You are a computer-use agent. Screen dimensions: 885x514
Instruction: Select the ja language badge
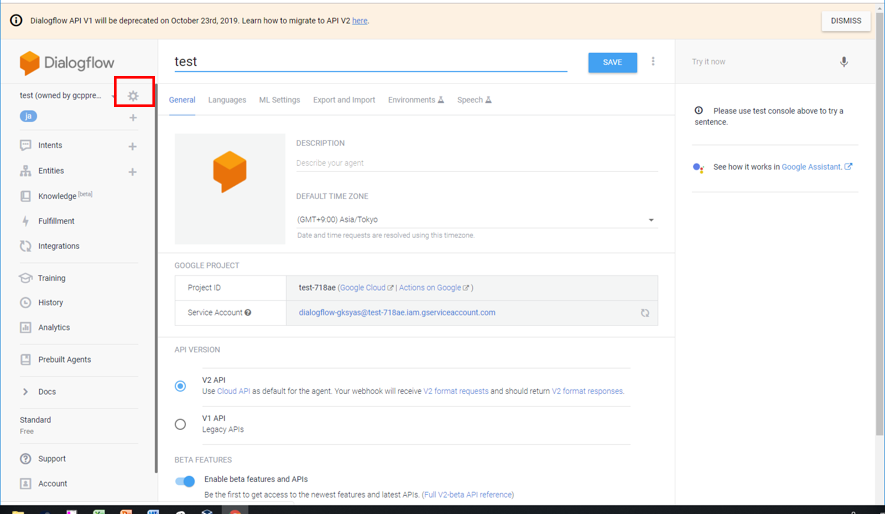pos(28,116)
